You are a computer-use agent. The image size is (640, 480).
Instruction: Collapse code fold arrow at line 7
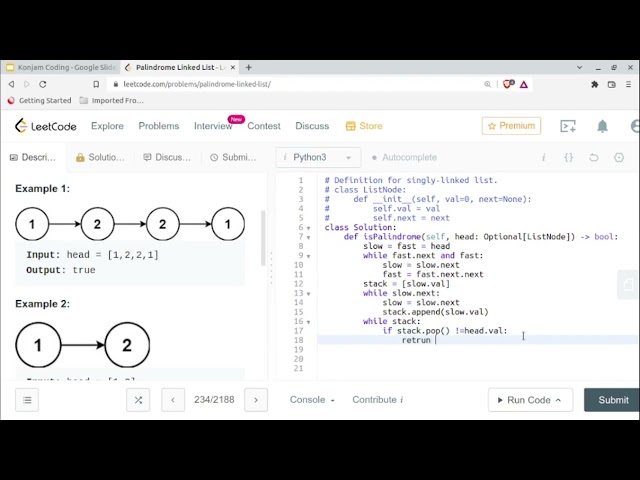click(309, 238)
